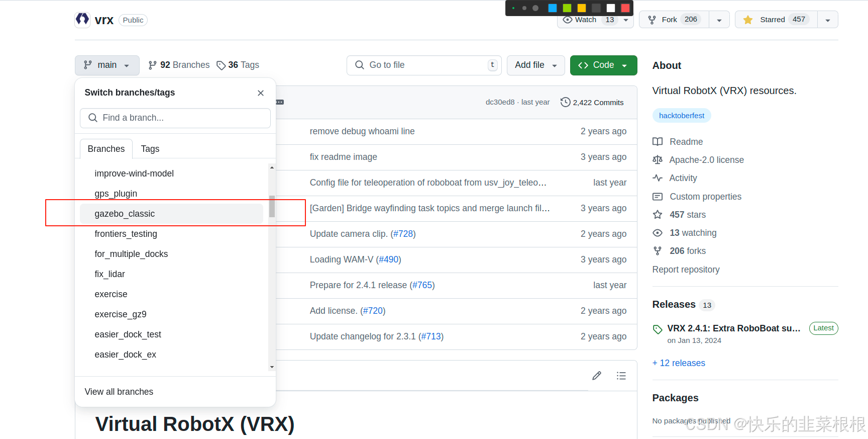Click the green tag icon of VRX 2.4.1 release
Viewport: 868px width, 439px height.
tap(658, 329)
